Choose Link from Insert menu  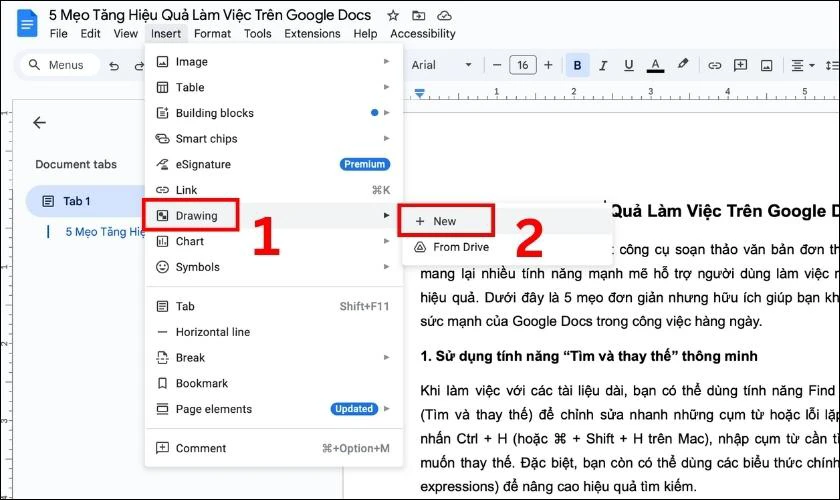(x=273, y=190)
